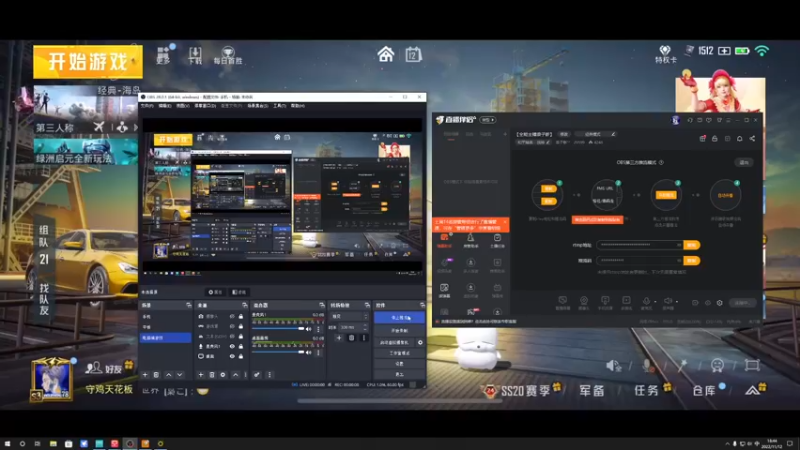Move the selected scene up with the chevron
The height and width of the screenshot is (450, 800).
click(x=169, y=375)
